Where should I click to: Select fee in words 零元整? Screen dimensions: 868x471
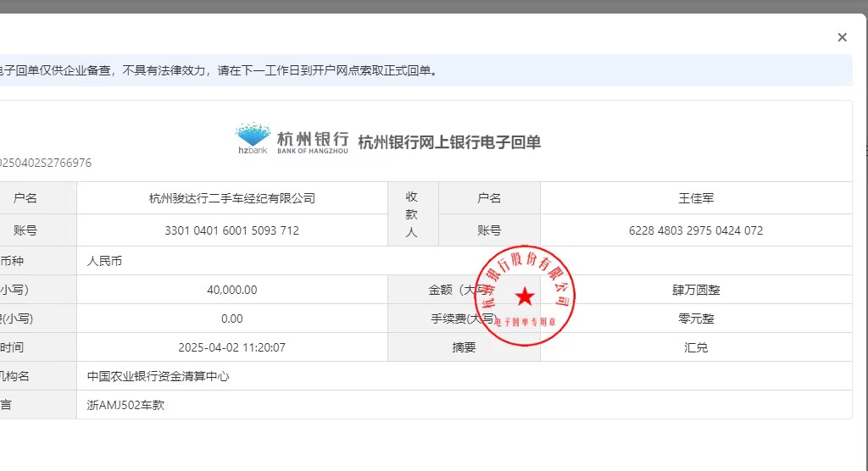(x=696, y=319)
